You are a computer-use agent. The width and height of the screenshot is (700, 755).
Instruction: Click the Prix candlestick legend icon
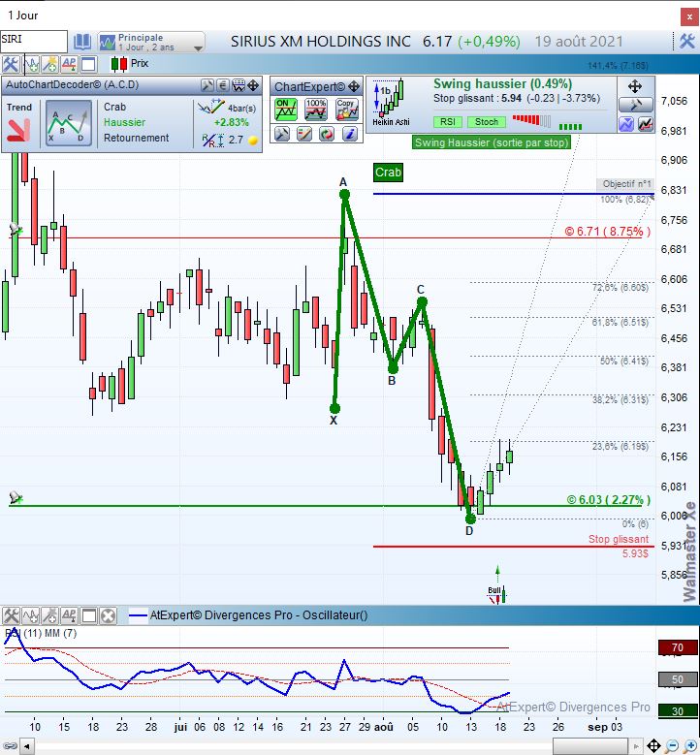tap(119, 64)
